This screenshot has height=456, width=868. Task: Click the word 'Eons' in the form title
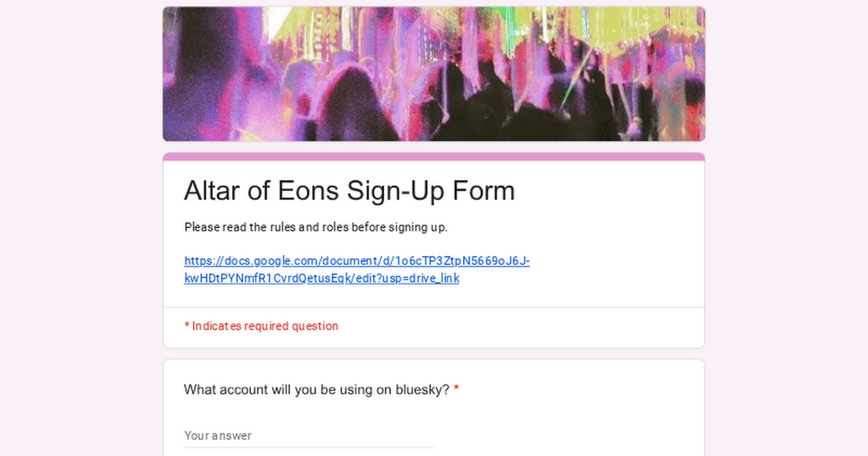[308, 191]
